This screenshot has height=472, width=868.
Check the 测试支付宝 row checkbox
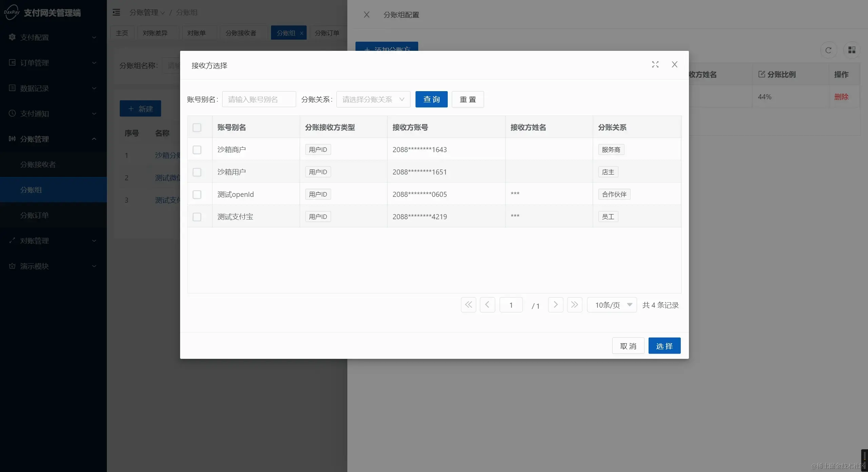coord(197,217)
